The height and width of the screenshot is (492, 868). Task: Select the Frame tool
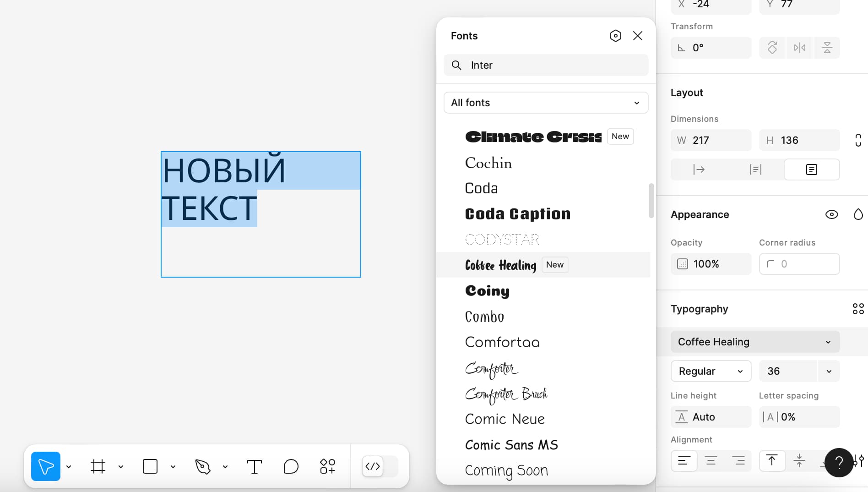click(98, 466)
